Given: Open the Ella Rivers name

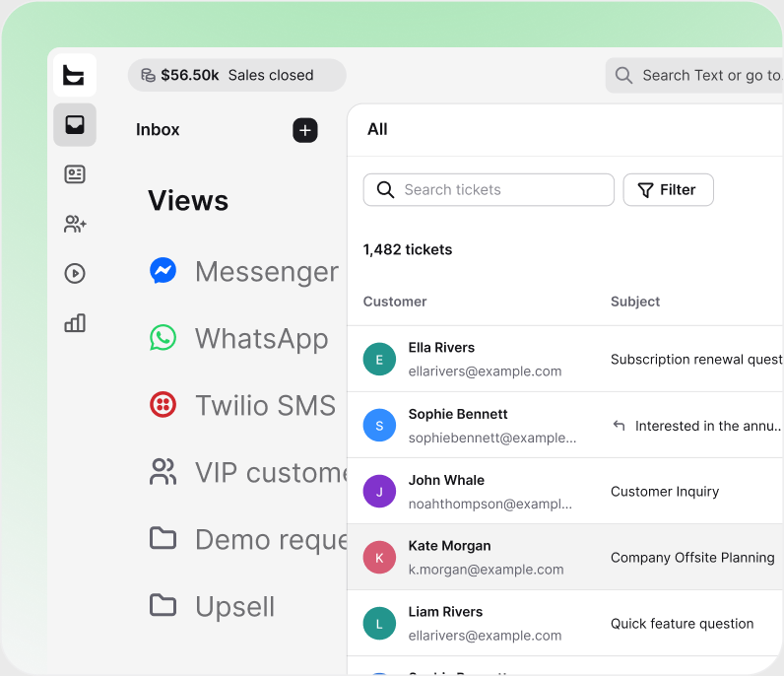Looking at the screenshot, I should tap(441, 347).
